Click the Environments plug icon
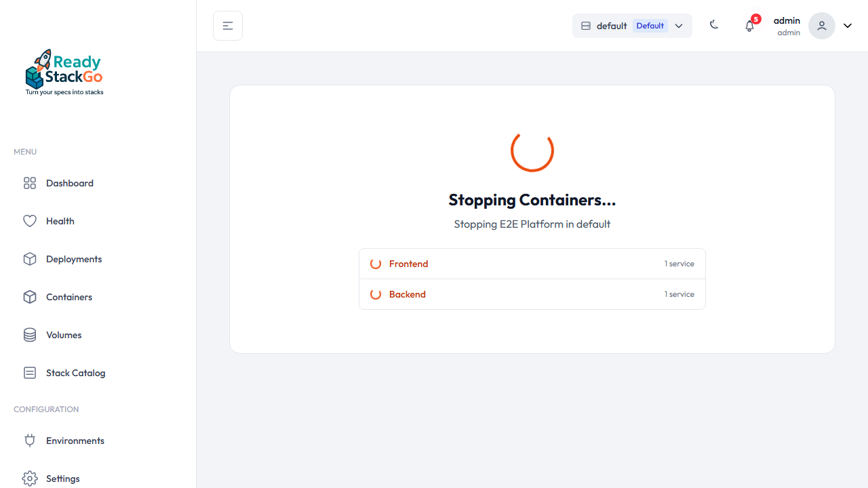 [x=30, y=441]
